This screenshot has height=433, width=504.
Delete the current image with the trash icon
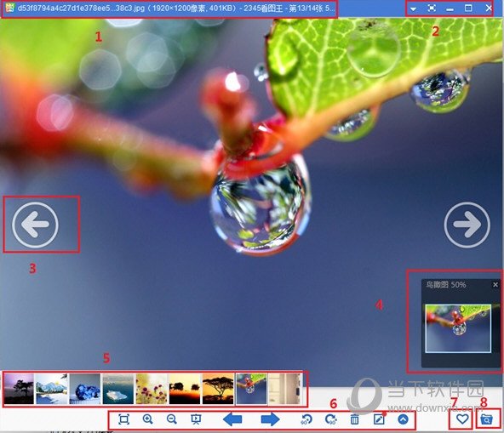coord(354,419)
